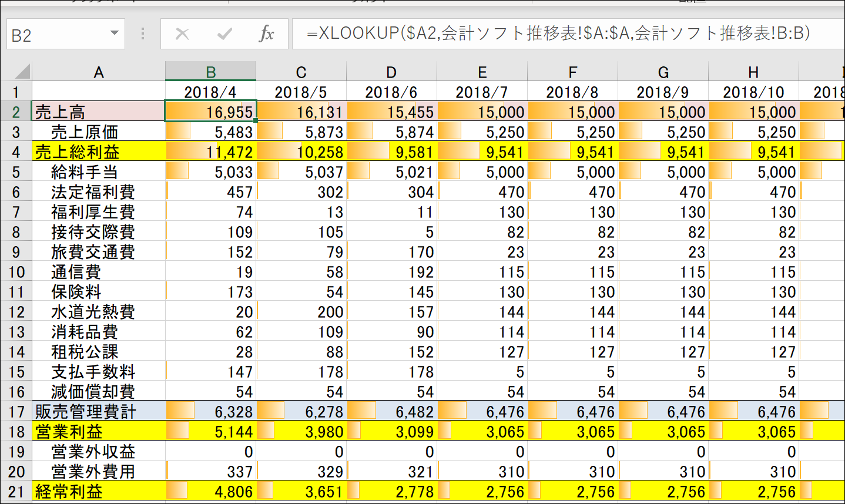The height and width of the screenshot is (504, 845).
Task: Open the Name Box dropdown arrow
Action: pyautogui.click(x=114, y=33)
